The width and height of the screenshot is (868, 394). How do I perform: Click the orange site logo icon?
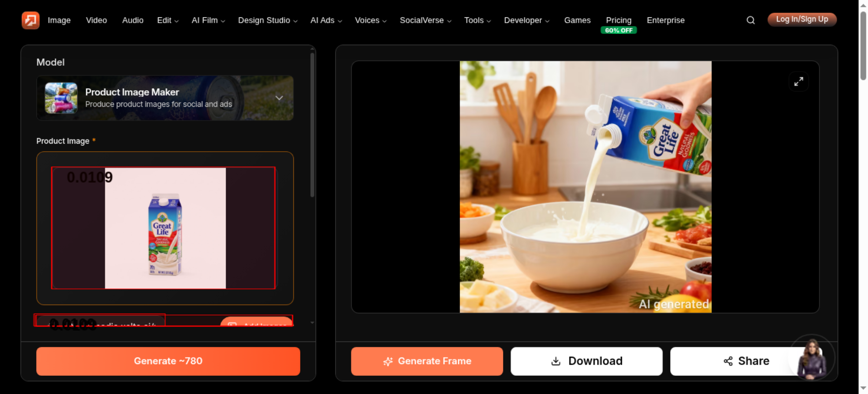click(30, 20)
